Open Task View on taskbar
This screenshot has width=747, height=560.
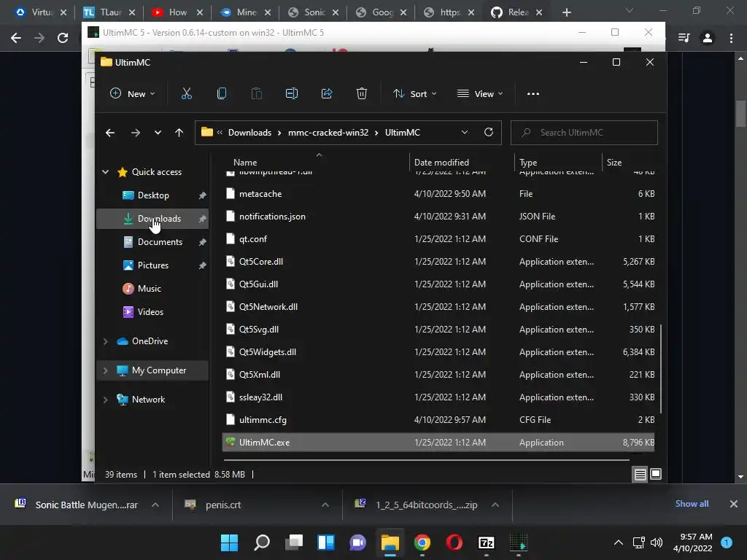[294, 542]
